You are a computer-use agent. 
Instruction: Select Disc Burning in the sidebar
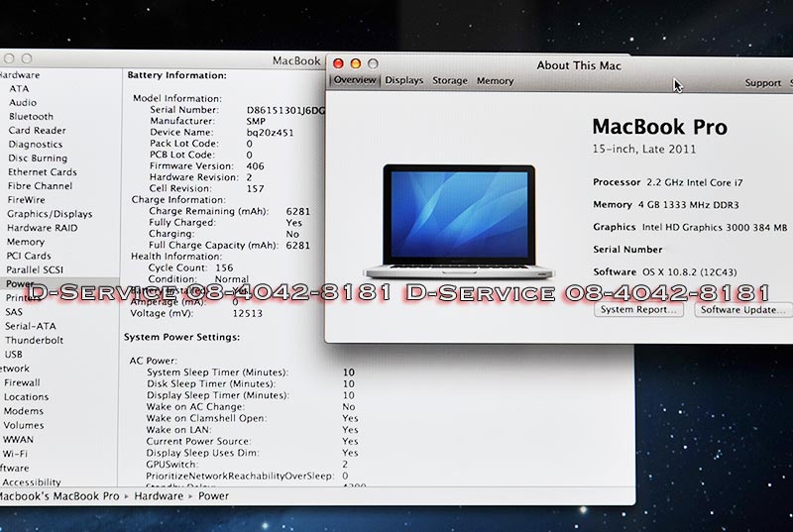(x=38, y=159)
